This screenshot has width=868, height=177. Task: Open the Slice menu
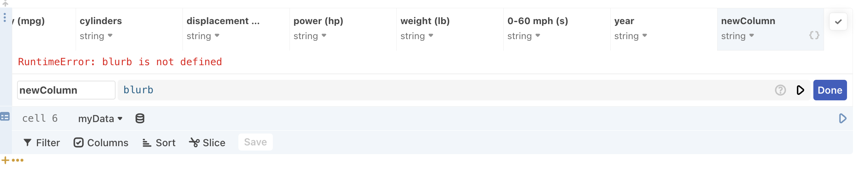pos(207,143)
